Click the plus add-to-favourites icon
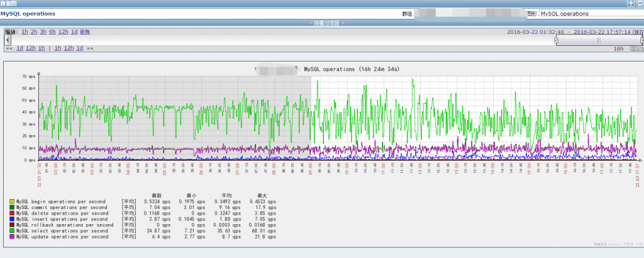 click(x=630, y=3)
